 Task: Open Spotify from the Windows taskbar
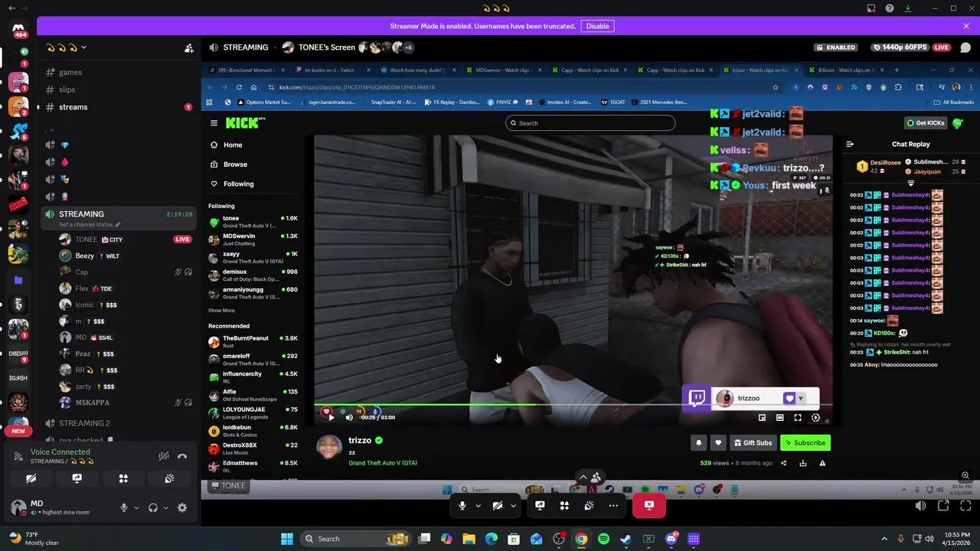[x=603, y=539]
